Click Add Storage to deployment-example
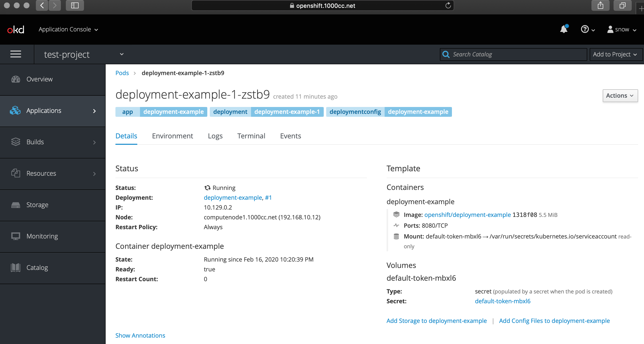 click(x=436, y=320)
